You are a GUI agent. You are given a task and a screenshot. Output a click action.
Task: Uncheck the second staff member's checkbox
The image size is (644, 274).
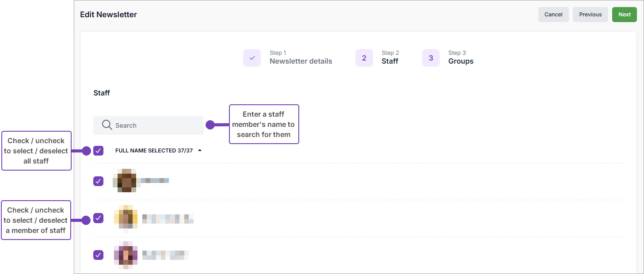pyautogui.click(x=98, y=218)
